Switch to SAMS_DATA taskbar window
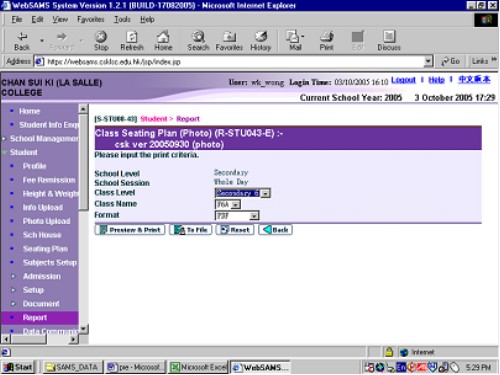 (73, 367)
